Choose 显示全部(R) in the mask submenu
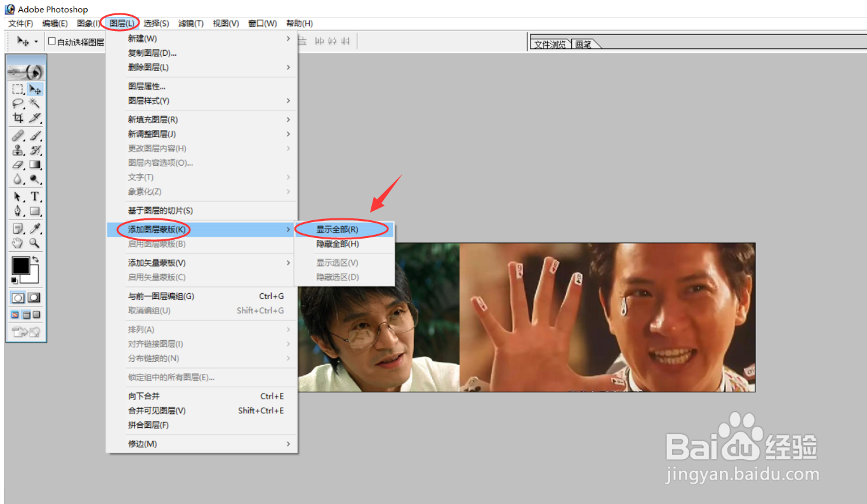This screenshot has height=504, width=867. [343, 229]
